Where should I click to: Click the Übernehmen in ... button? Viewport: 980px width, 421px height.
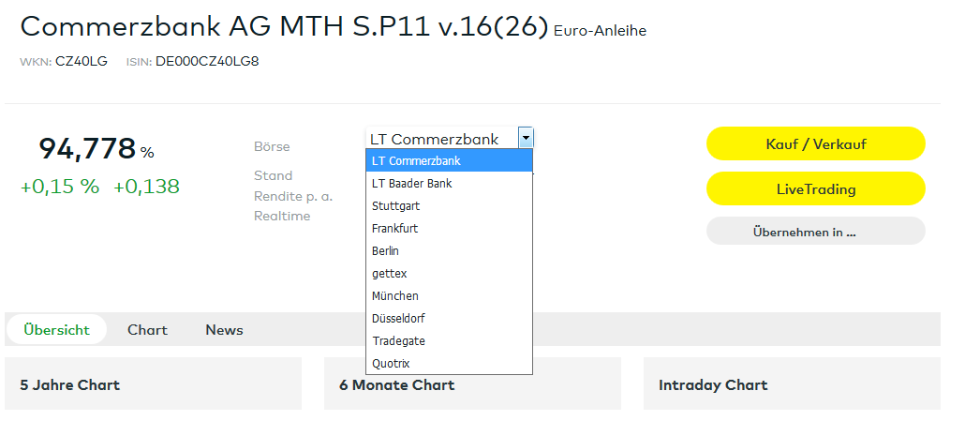pyautogui.click(x=815, y=232)
